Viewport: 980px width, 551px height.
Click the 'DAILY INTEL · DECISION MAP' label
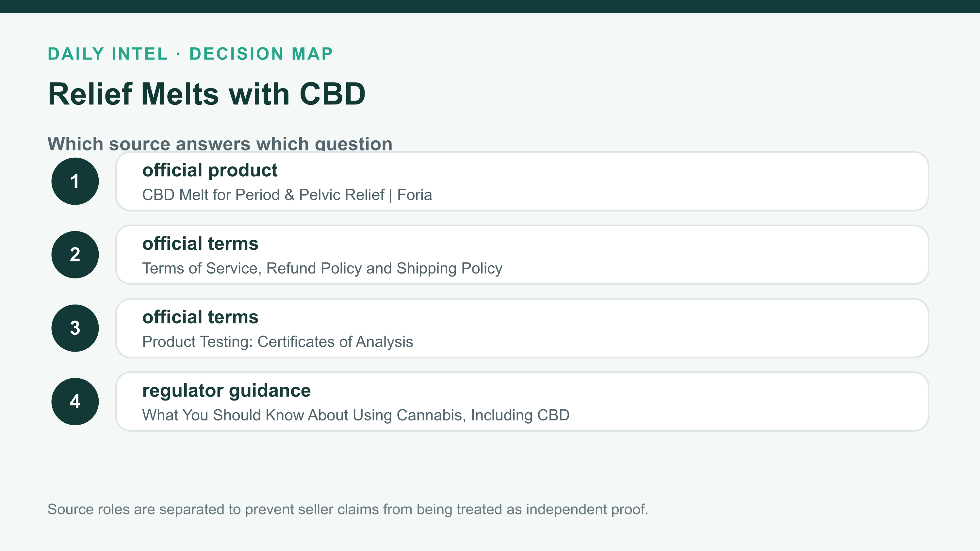[x=190, y=54]
